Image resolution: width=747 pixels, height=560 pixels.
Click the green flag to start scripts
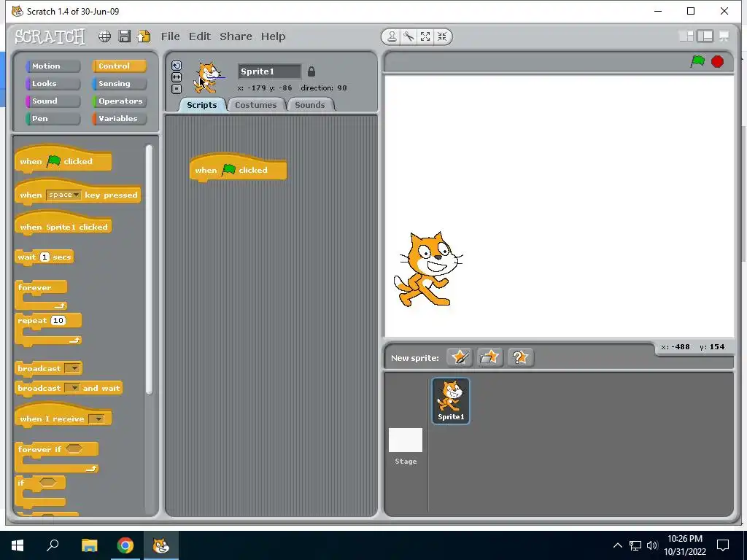click(697, 61)
